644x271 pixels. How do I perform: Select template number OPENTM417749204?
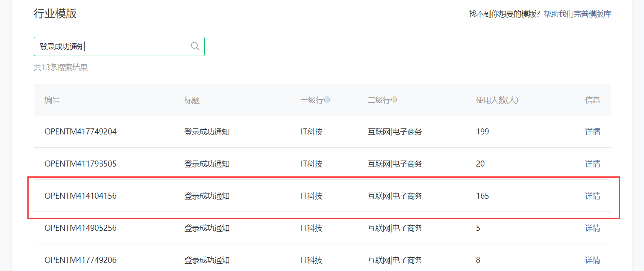coord(80,132)
